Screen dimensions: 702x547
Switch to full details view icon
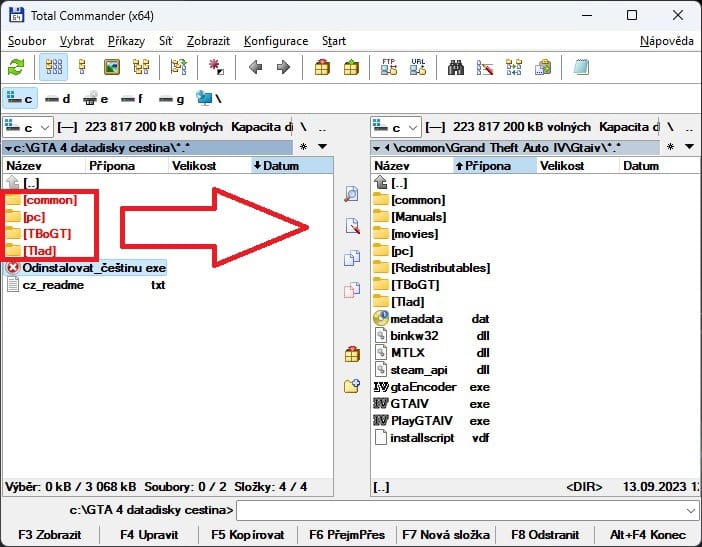(82, 68)
